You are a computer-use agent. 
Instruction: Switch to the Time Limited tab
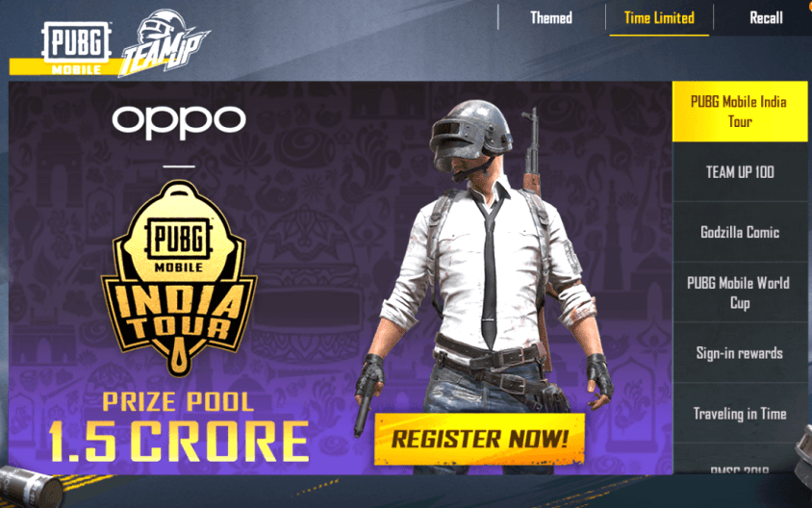pos(659,18)
